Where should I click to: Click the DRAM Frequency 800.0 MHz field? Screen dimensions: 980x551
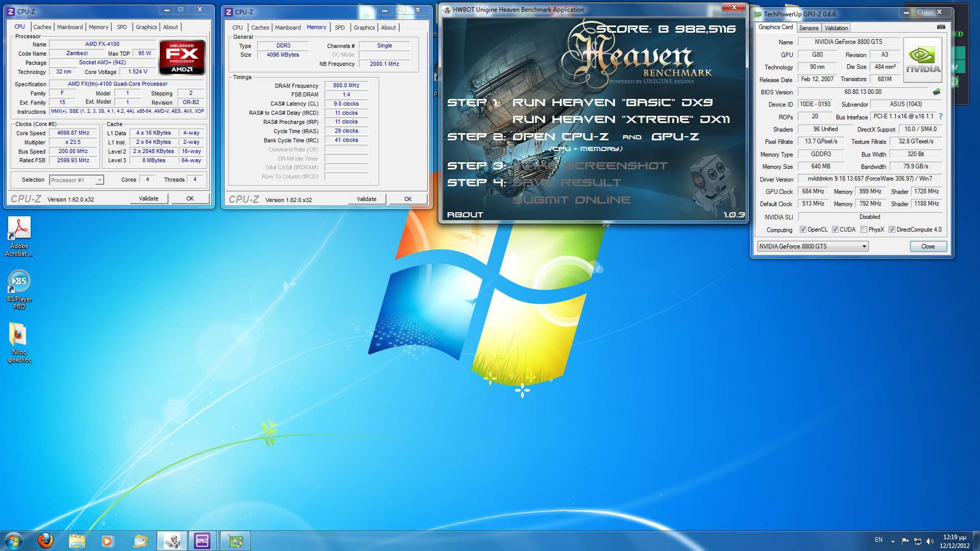tap(346, 85)
